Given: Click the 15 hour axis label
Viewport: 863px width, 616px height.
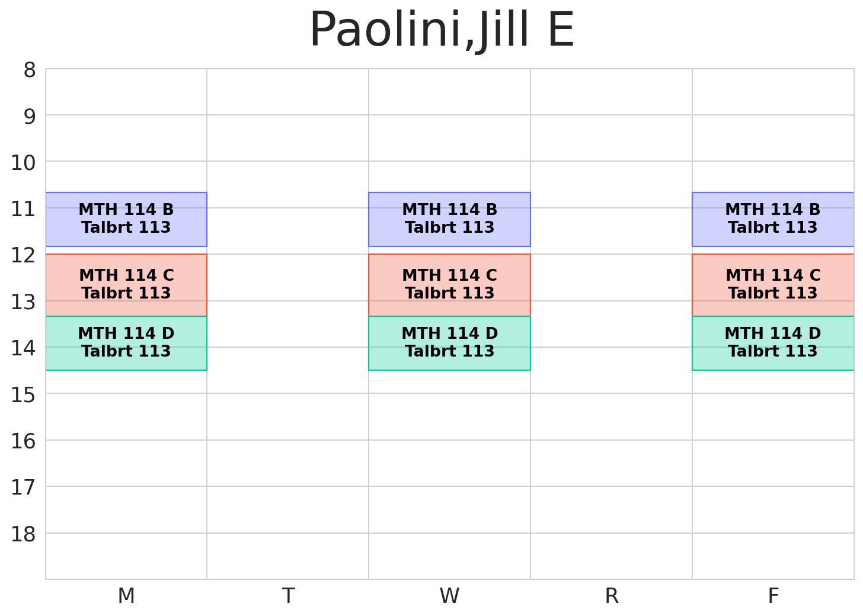Looking at the screenshot, I should click(24, 395).
